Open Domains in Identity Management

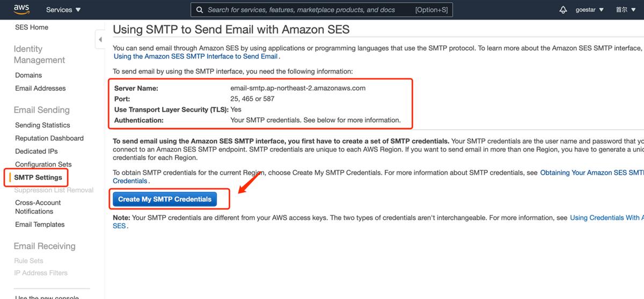point(28,75)
